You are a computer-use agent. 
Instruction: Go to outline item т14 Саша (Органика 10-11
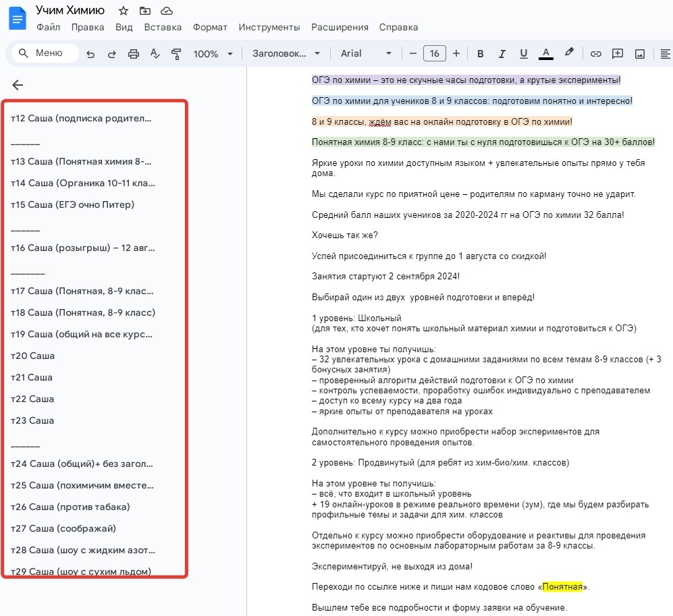(x=83, y=183)
